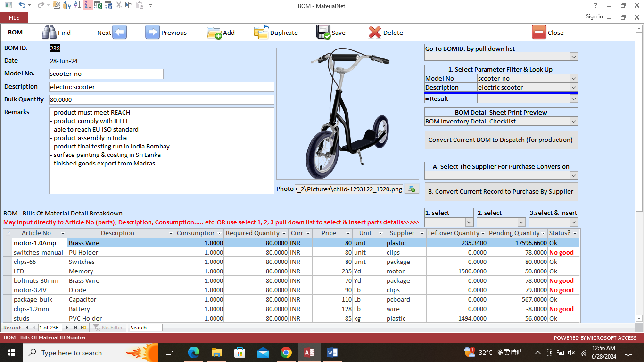This screenshot has width=644, height=362.
Task: Click the Model No. input field
Action: (x=106, y=74)
